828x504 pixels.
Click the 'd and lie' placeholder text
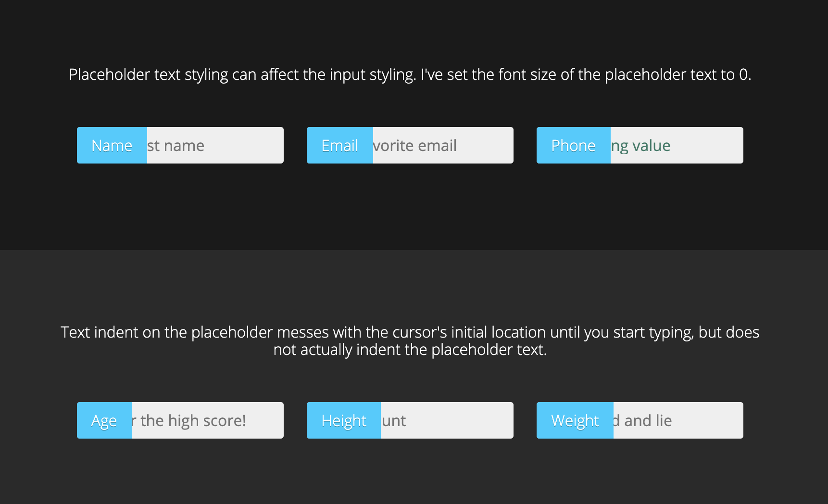tap(643, 420)
